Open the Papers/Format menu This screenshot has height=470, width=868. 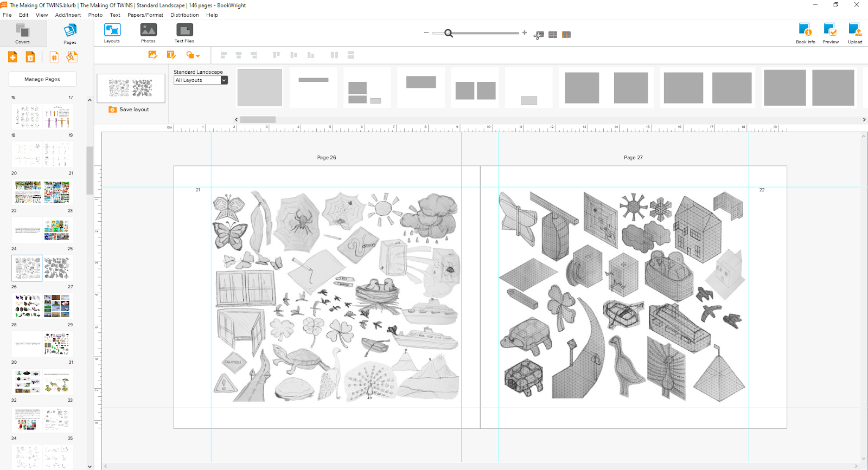click(145, 15)
